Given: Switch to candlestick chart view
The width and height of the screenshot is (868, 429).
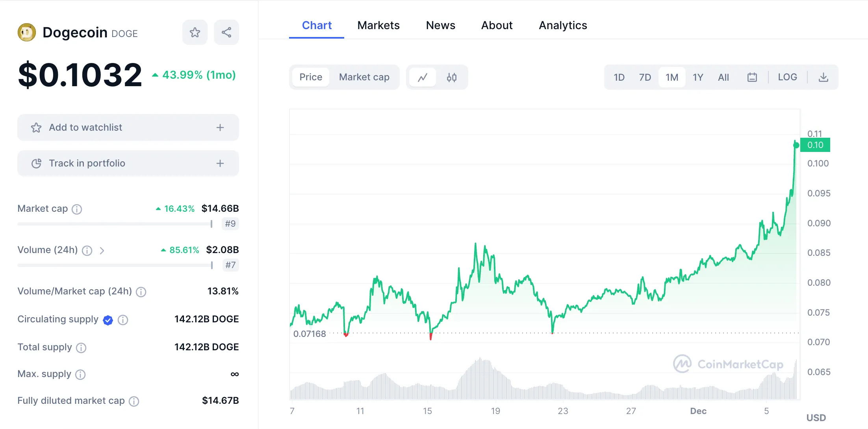Looking at the screenshot, I should pos(451,77).
